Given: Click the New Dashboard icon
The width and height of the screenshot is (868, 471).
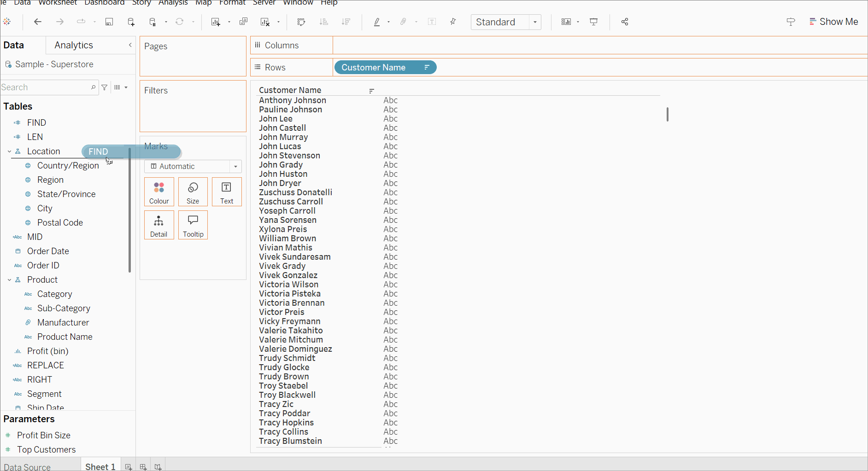Looking at the screenshot, I should pyautogui.click(x=143, y=467).
